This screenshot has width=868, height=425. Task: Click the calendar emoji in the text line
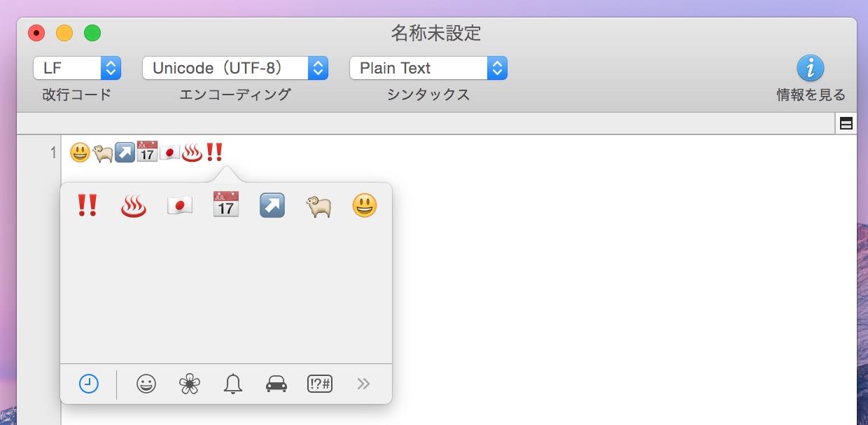(x=147, y=151)
